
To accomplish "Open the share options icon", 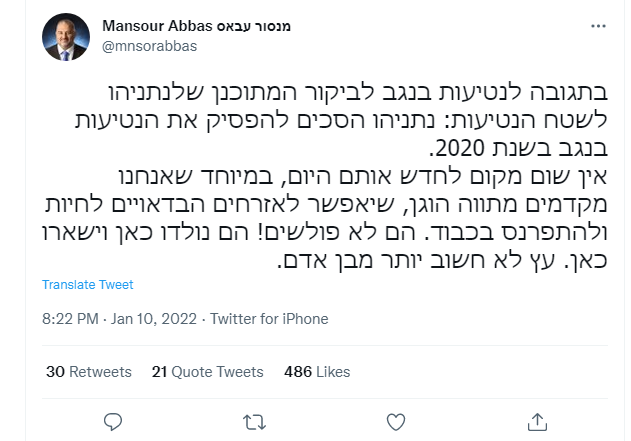I will coord(537,420).
